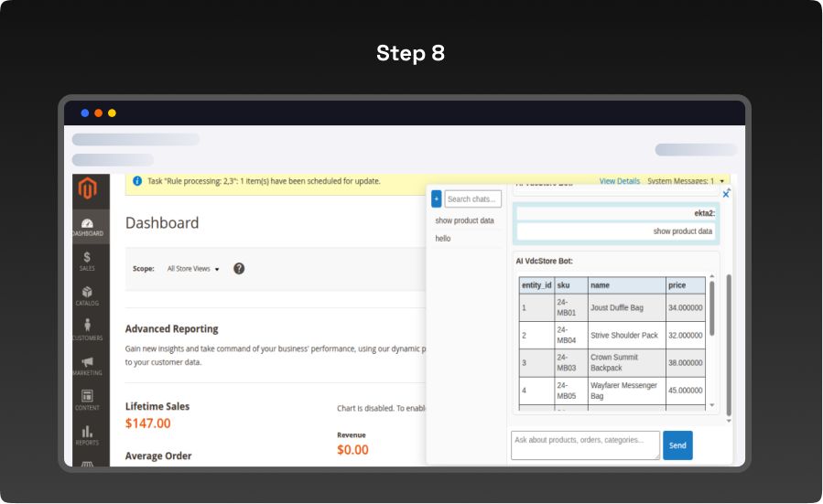Open the Content menu icon

click(87, 400)
